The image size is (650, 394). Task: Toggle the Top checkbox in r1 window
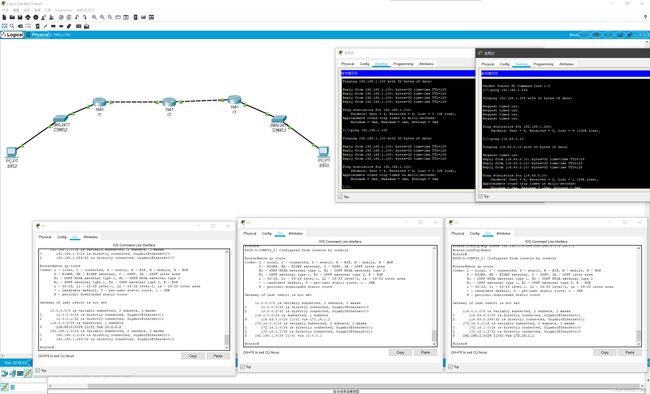pos(38,370)
